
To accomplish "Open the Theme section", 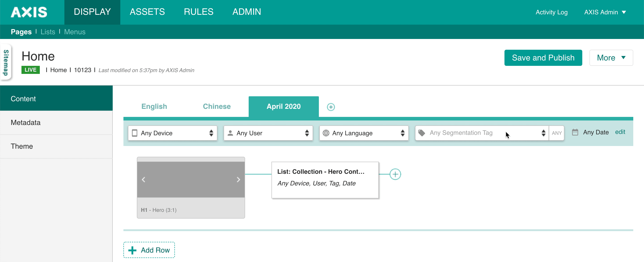I will click(x=56, y=146).
